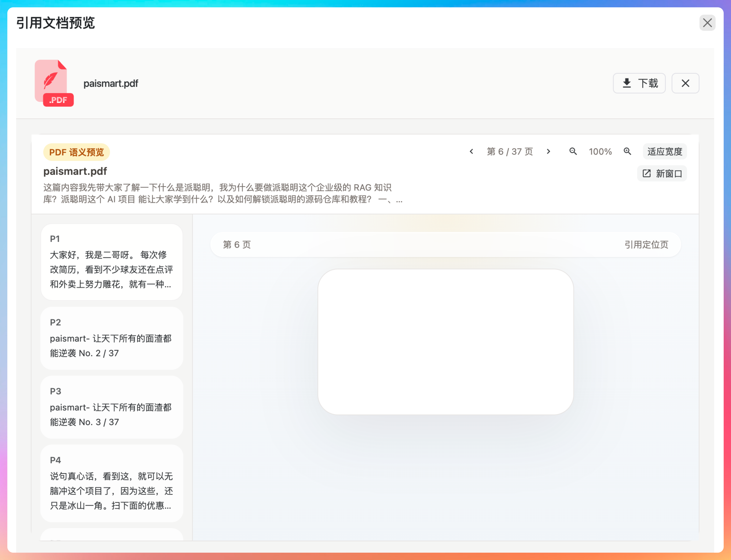This screenshot has width=731, height=560.
Task: Download paismart.pdf with 下载 button
Action: click(639, 83)
